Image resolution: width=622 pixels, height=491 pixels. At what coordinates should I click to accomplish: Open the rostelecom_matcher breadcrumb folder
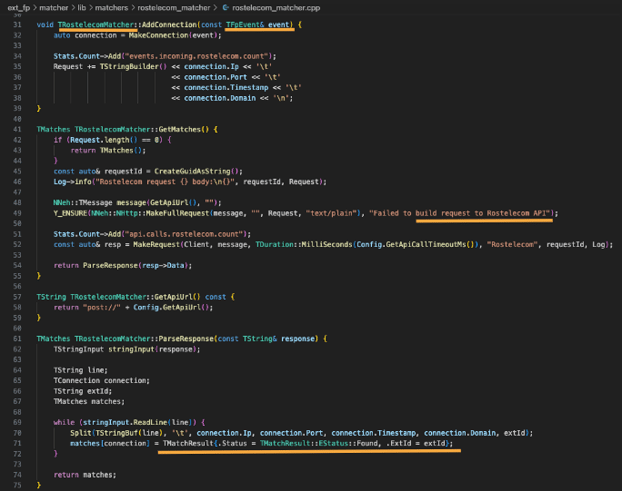coord(174,8)
